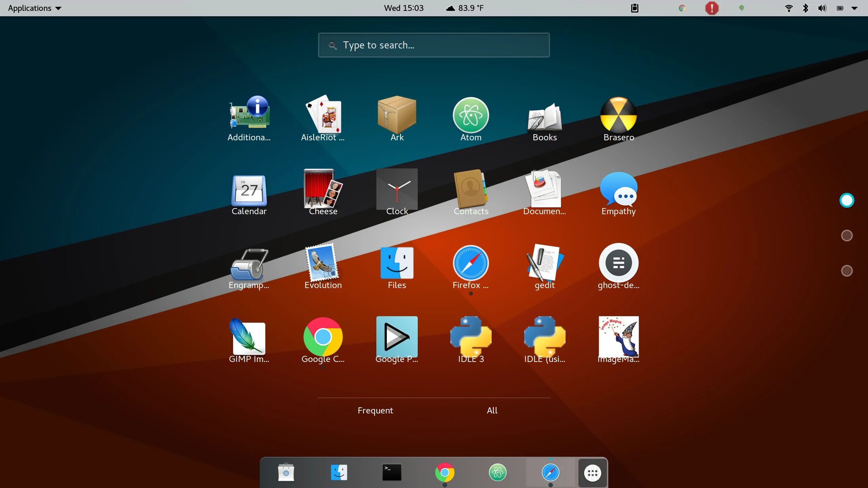Open Terminal from the dock
Image resolution: width=868 pixels, height=488 pixels.
(x=392, y=472)
